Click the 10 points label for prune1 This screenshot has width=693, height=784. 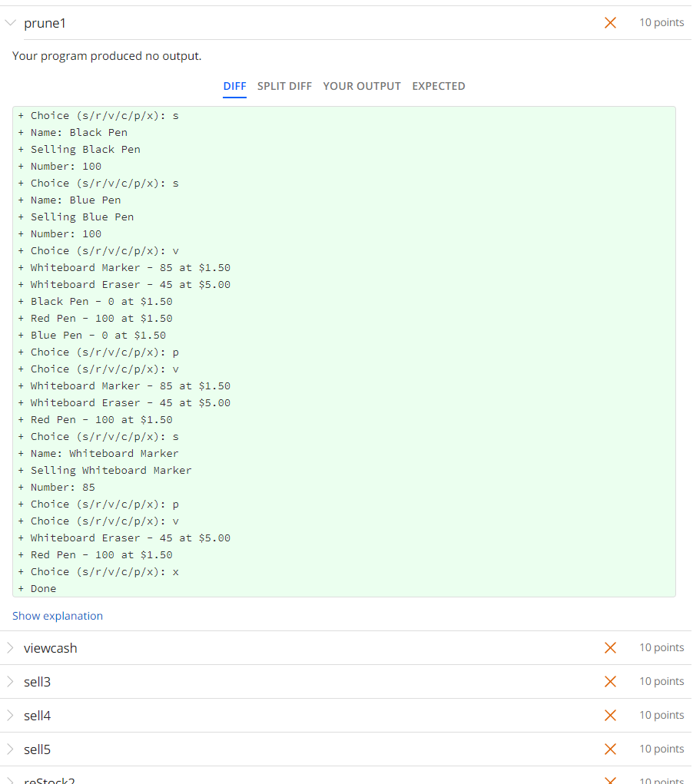point(661,22)
